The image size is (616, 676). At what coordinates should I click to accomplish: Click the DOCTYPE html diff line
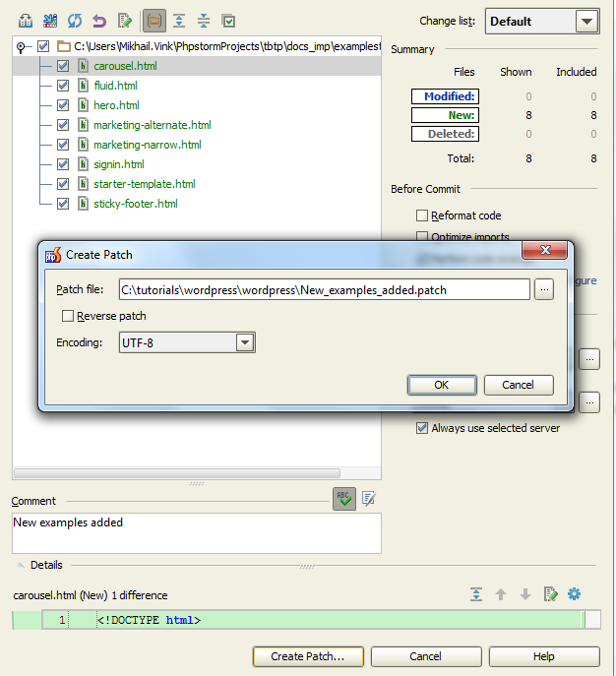[x=149, y=620]
